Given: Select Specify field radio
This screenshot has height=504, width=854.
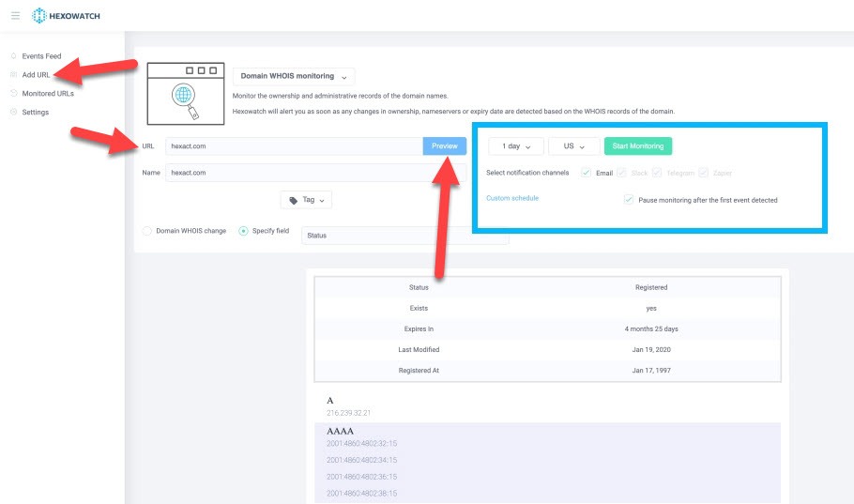Looking at the screenshot, I should point(243,231).
